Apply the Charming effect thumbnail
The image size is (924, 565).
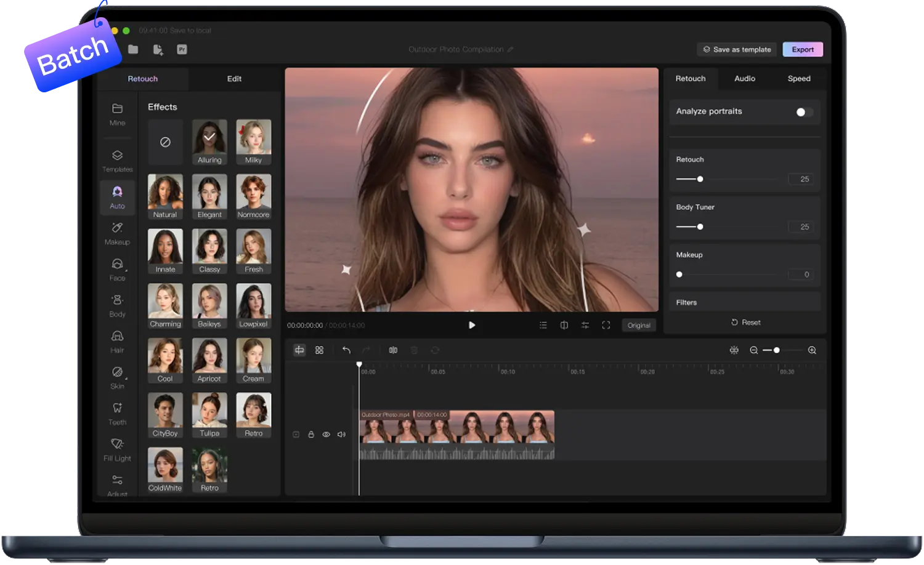click(x=165, y=307)
